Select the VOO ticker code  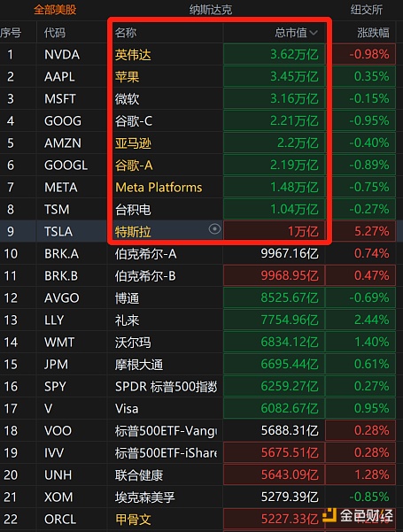point(58,430)
